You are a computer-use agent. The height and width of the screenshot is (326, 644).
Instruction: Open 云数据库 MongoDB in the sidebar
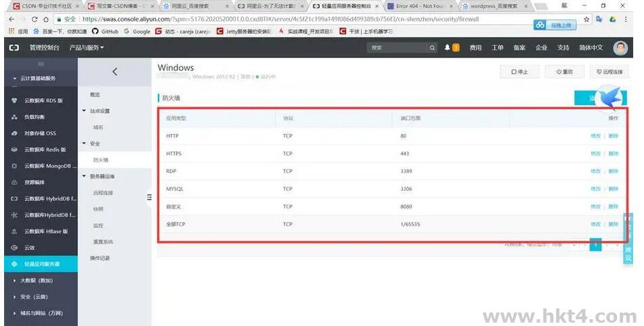[x=50, y=166]
